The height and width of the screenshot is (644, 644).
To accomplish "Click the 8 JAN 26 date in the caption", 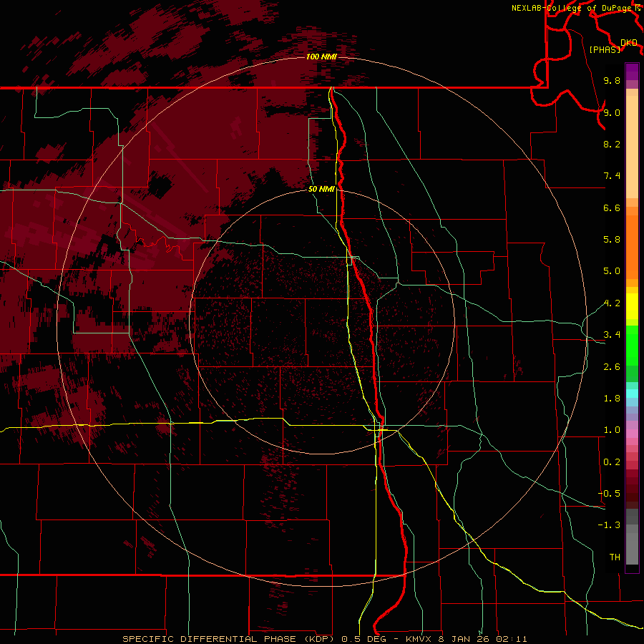I will tap(464, 639).
